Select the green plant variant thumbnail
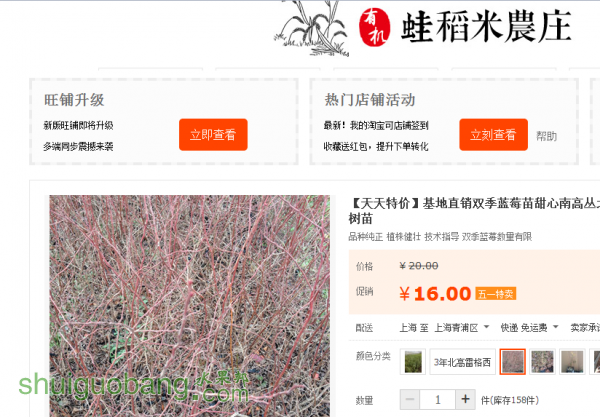Image resolution: width=600 pixels, height=417 pixels. [x=413, y=362]
